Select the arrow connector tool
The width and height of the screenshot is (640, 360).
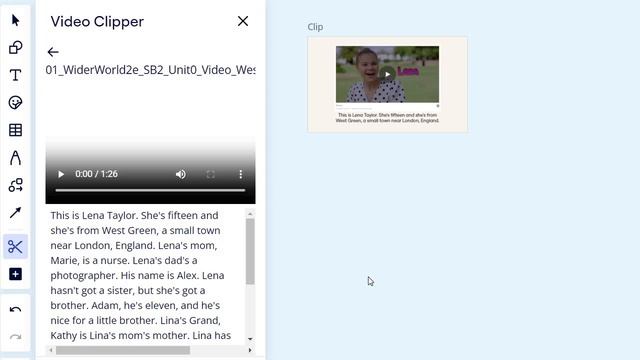tap(16, 212)
